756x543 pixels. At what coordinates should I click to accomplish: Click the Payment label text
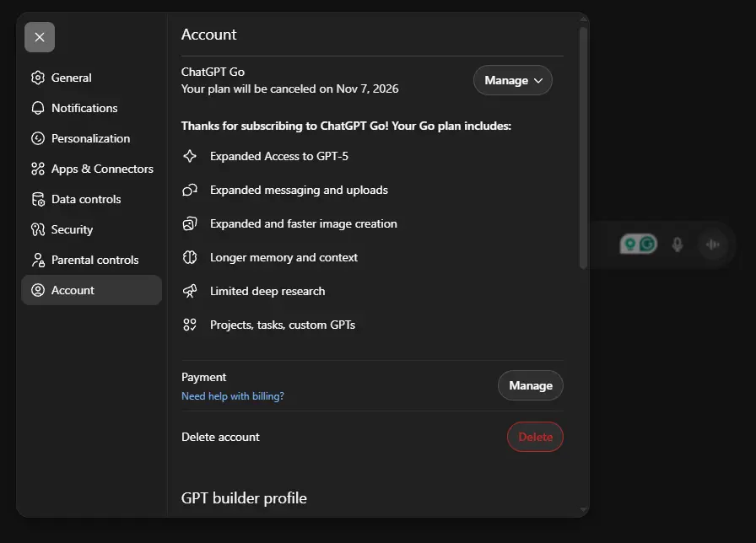pyautogui.click(x=203, y=377)
